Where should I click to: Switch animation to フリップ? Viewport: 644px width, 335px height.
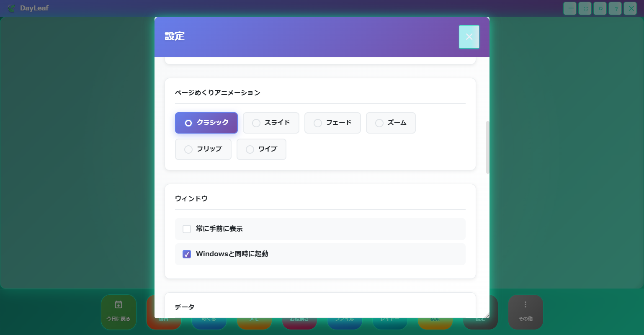203,149
